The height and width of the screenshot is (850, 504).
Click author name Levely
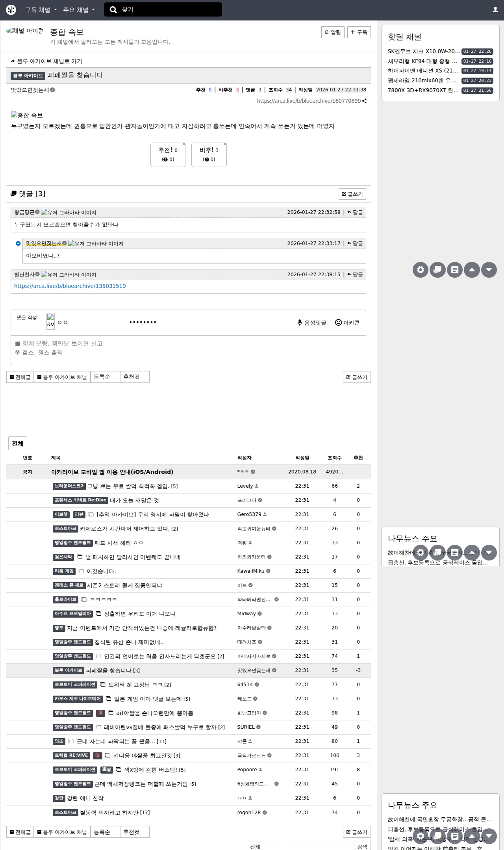[245, 486]
